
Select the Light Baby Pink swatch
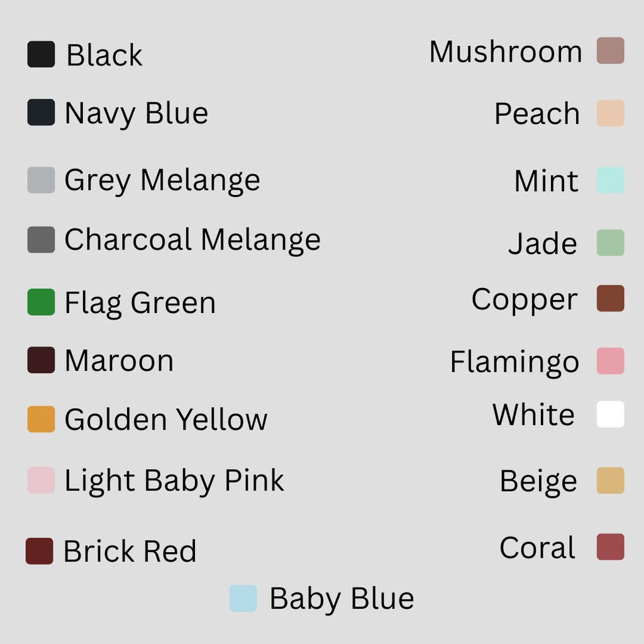tap(41, 480)
